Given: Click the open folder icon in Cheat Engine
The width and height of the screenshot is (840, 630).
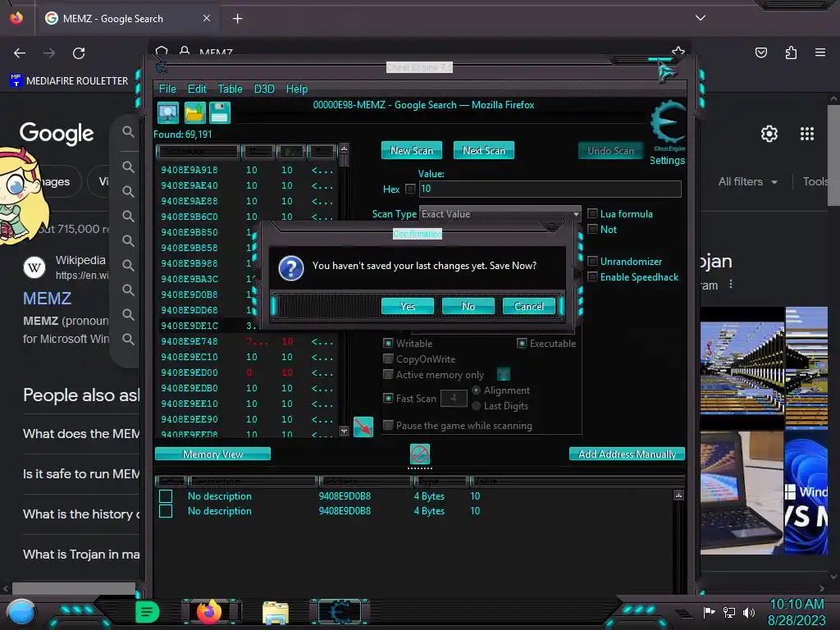Looking at the screenshot, I should (194, 113).
